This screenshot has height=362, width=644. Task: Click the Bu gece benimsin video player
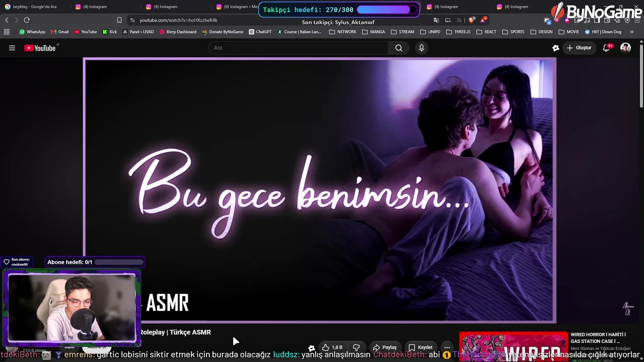[x=320, y=190]
